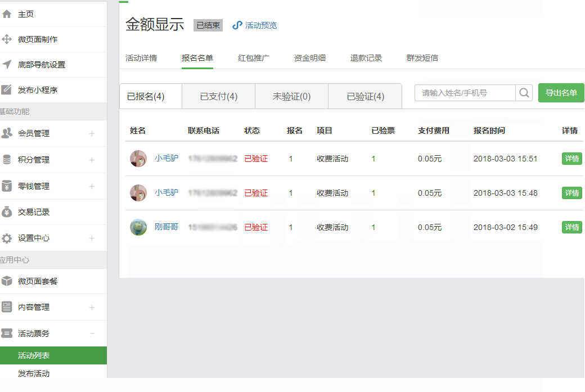This screenshot has height=392, width=585.
Task: Click the search magnifier icon button
Action: (x=524, y=93)
